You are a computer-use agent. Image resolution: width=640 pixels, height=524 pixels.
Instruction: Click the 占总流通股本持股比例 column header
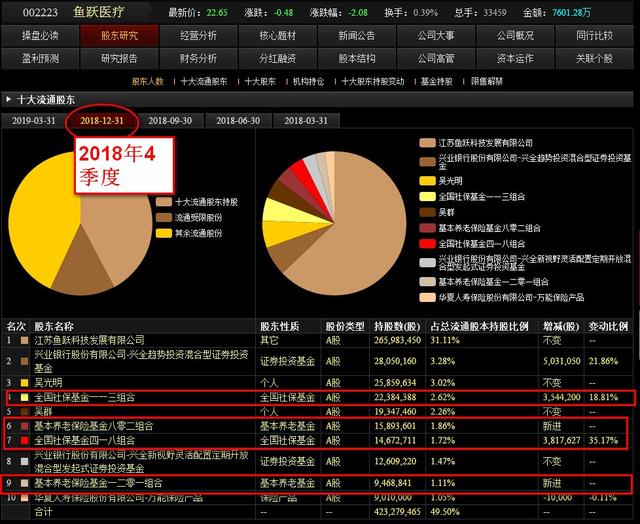479,326
